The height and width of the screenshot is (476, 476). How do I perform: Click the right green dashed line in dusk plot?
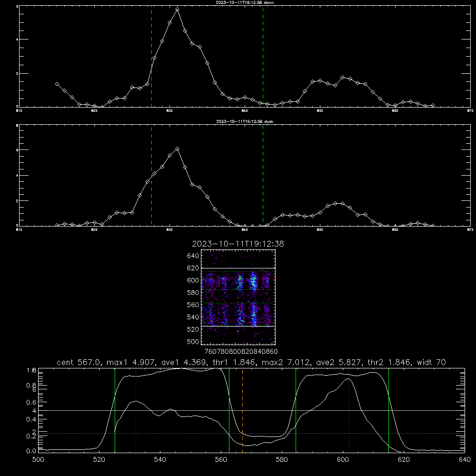263,175
